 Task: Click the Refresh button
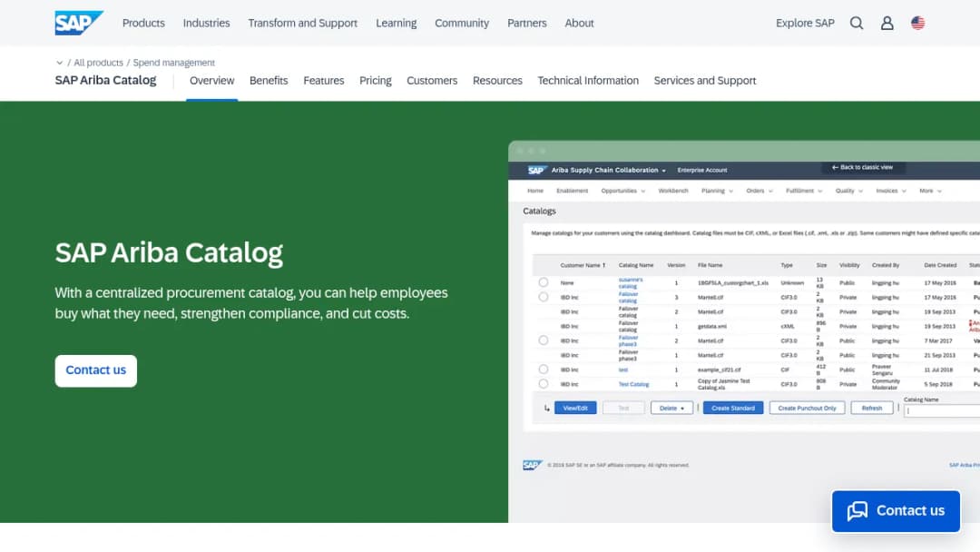[871, 409]
